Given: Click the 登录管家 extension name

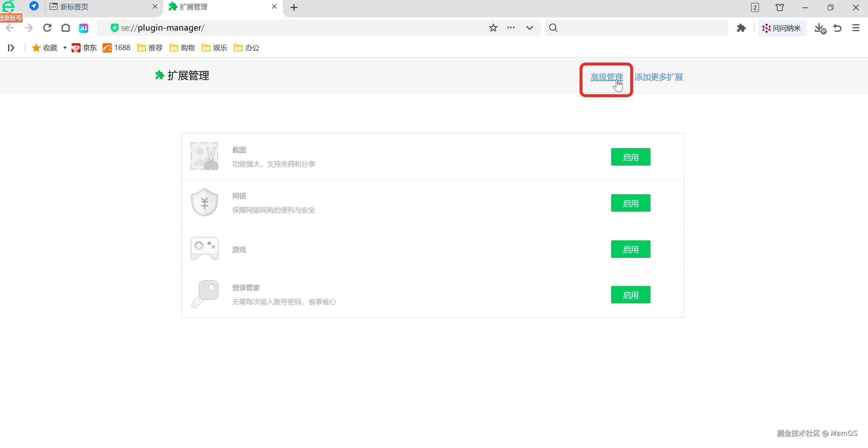Looking at the screenshot, I should pyautogui.click(x=246, y=287).
